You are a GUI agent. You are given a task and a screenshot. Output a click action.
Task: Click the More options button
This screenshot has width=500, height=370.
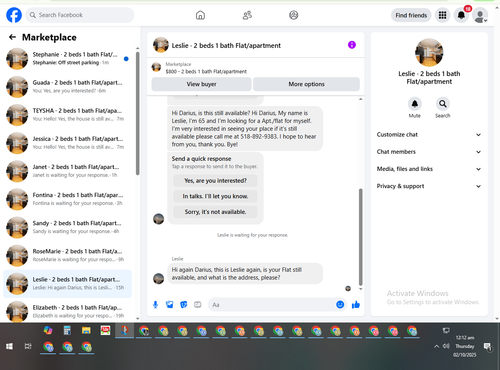pos(306,84)
